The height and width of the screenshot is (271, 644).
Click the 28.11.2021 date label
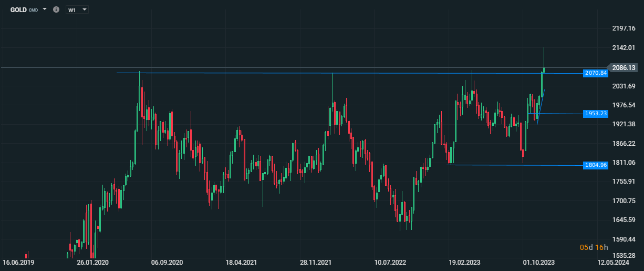316,262
